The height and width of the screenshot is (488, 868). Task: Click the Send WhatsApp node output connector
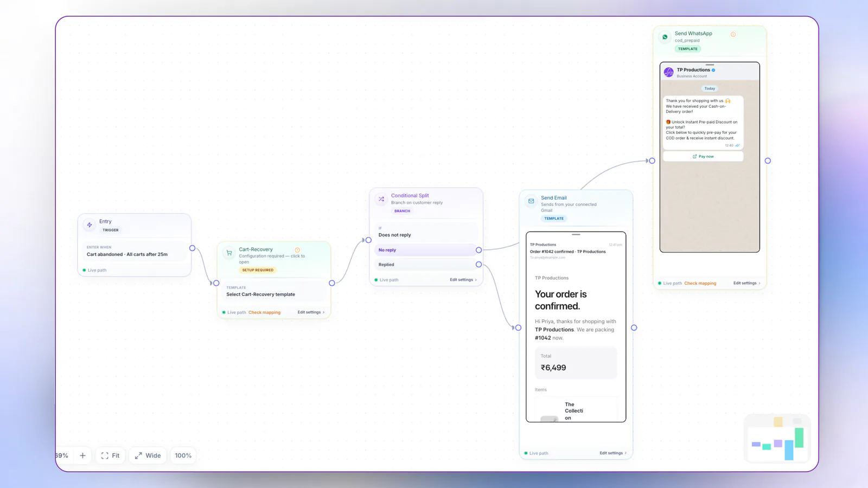[768, 160]
